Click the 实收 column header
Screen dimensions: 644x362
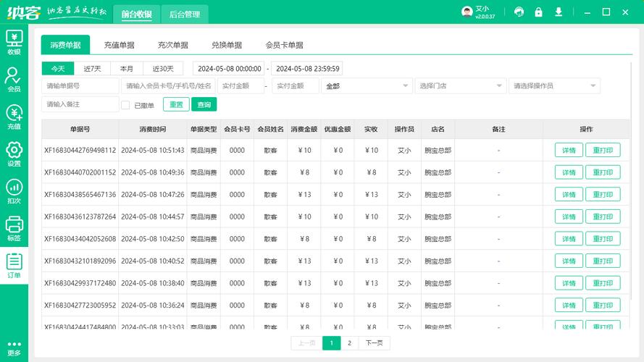pos(371,130)
